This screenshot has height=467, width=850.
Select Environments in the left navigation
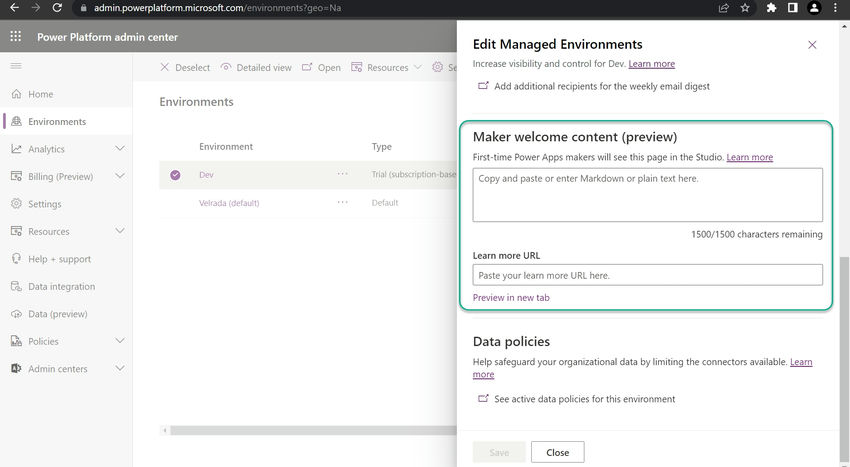tap(56, 122)
